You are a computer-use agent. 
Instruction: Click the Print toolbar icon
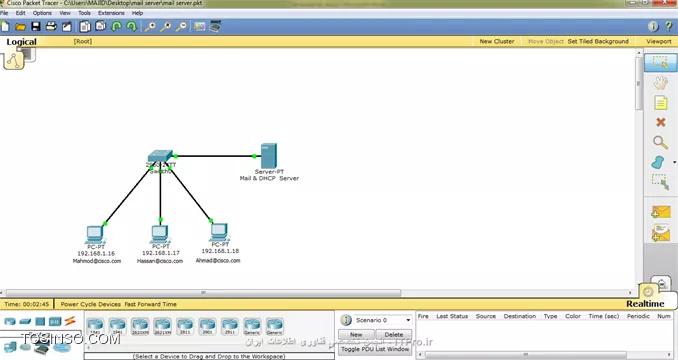pyautogui.click(x=51, y=26)
